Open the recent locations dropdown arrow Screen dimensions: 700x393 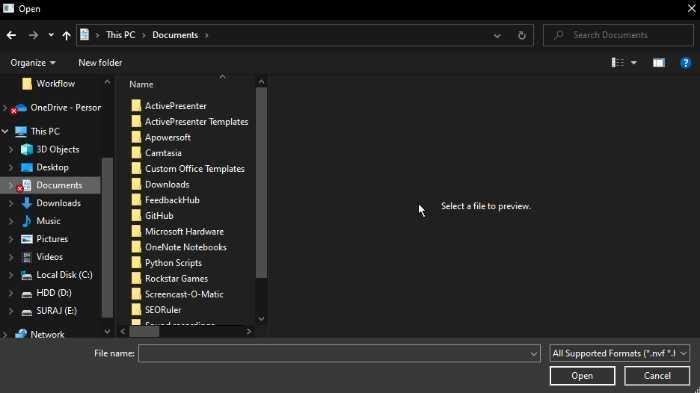pyautogui.click(x=51, y=35)
